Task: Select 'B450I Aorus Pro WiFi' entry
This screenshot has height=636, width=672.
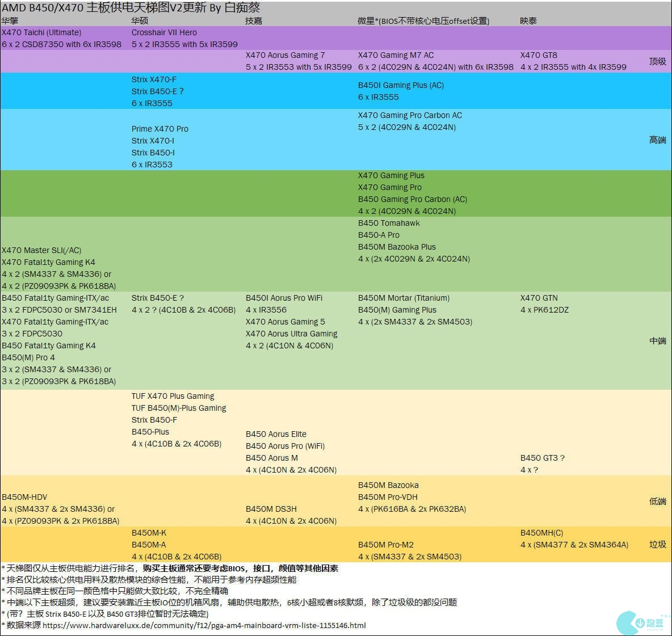Action: click(x=284, y=298)
